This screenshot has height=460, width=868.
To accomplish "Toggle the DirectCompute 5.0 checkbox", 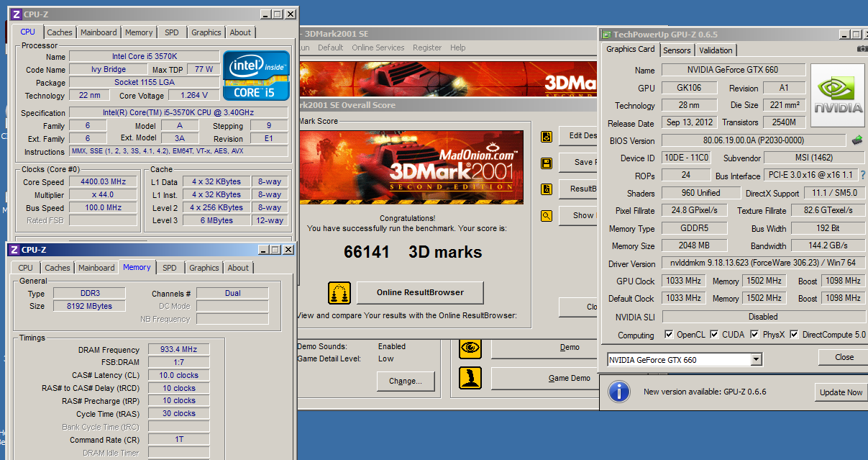I will (x=794, y=335).
